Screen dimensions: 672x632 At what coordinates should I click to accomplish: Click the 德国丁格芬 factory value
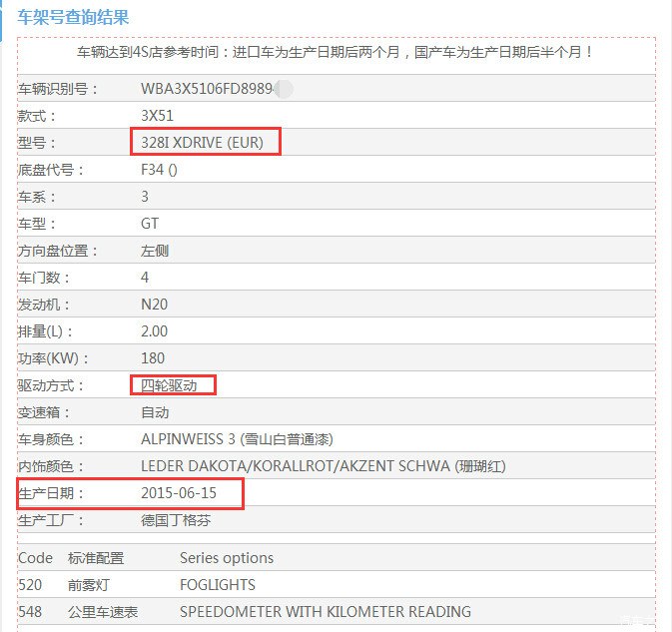(x=176, y=520)
